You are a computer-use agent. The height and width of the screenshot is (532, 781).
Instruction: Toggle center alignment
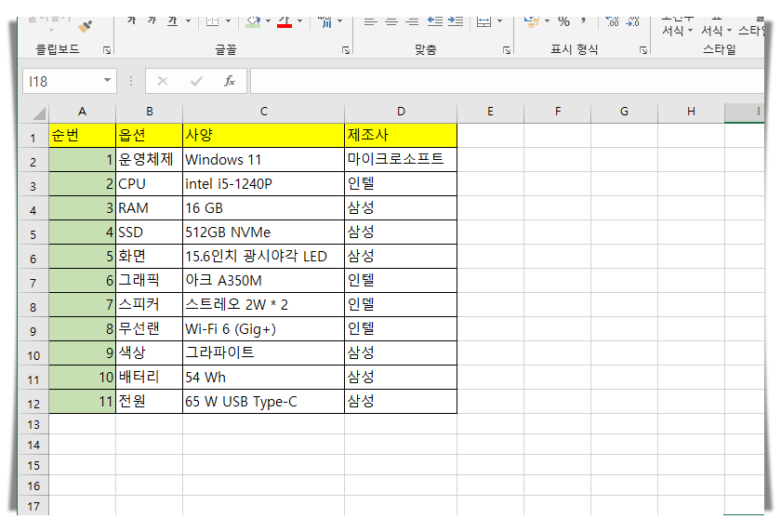coord(391,20)
